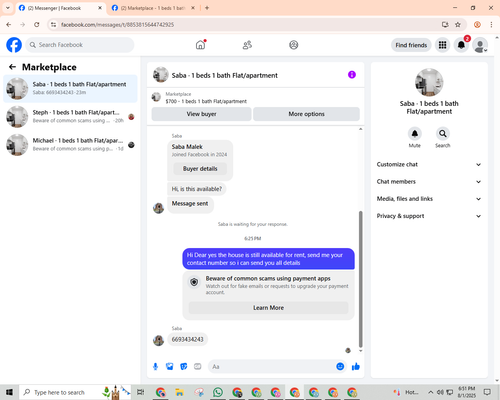Bookmark this page with the star icon
The width and height of the screenshot is (500, 400).
(x=458, y=25)
